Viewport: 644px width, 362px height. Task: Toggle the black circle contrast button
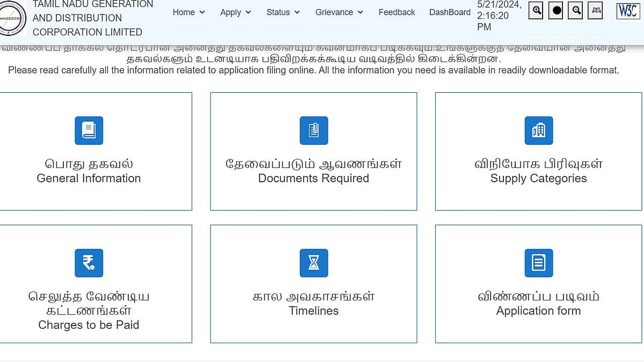coord(556,10)
